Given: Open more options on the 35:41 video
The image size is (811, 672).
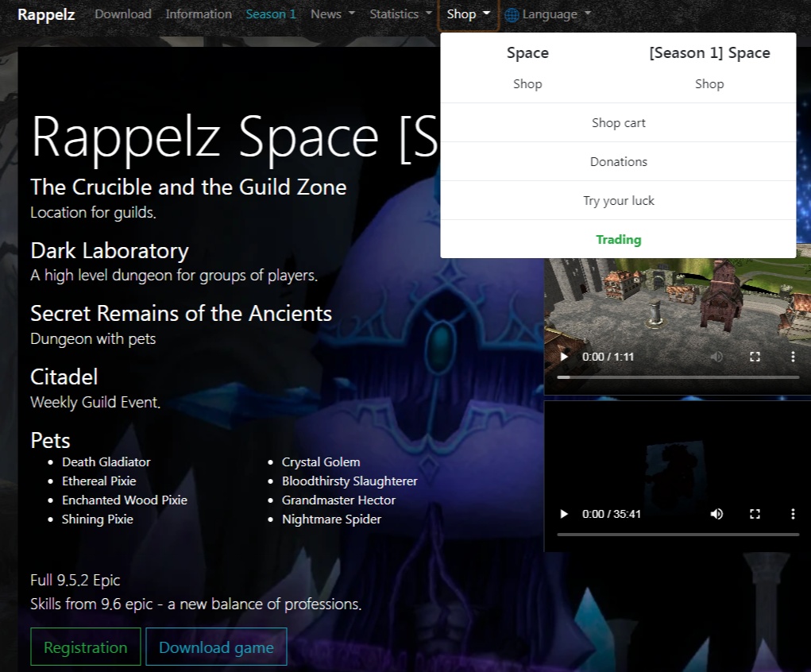Looking at the screenshot, I should click(793, 514).
